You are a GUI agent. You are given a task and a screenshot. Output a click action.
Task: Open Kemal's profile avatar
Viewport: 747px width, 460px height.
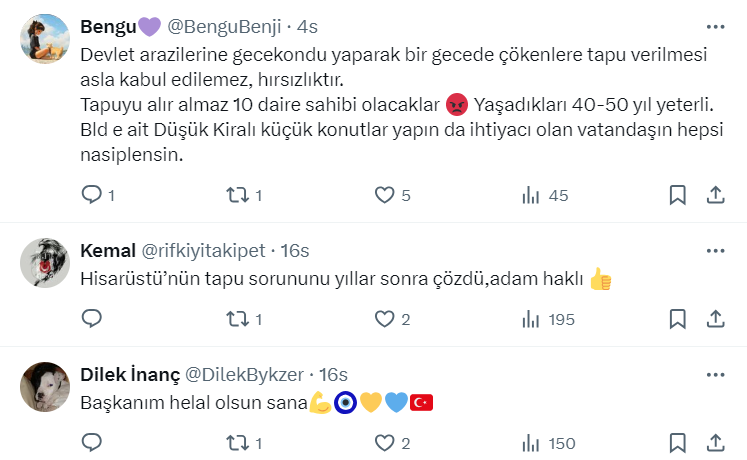point(45,263)
